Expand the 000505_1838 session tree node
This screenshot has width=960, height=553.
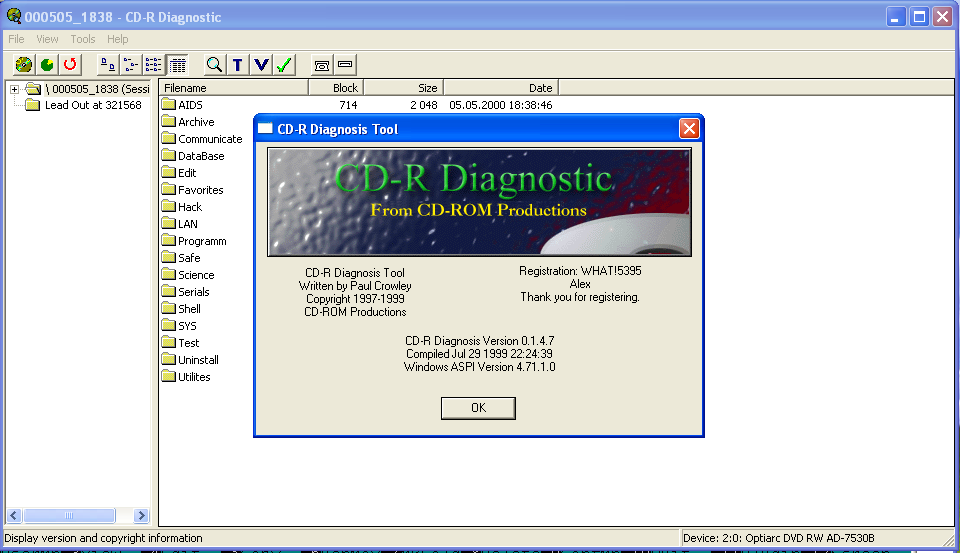tap(15, 89)
